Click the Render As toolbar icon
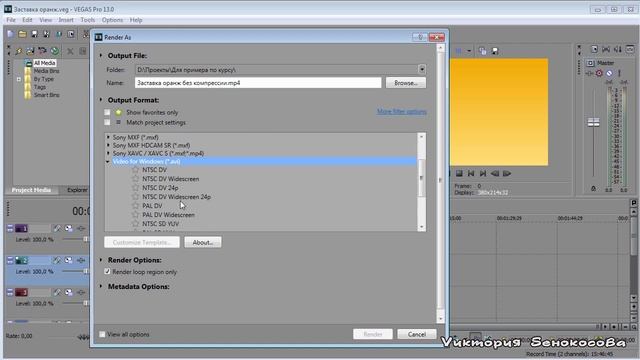Viewport: 640px width, 360px height. [59, 34]
